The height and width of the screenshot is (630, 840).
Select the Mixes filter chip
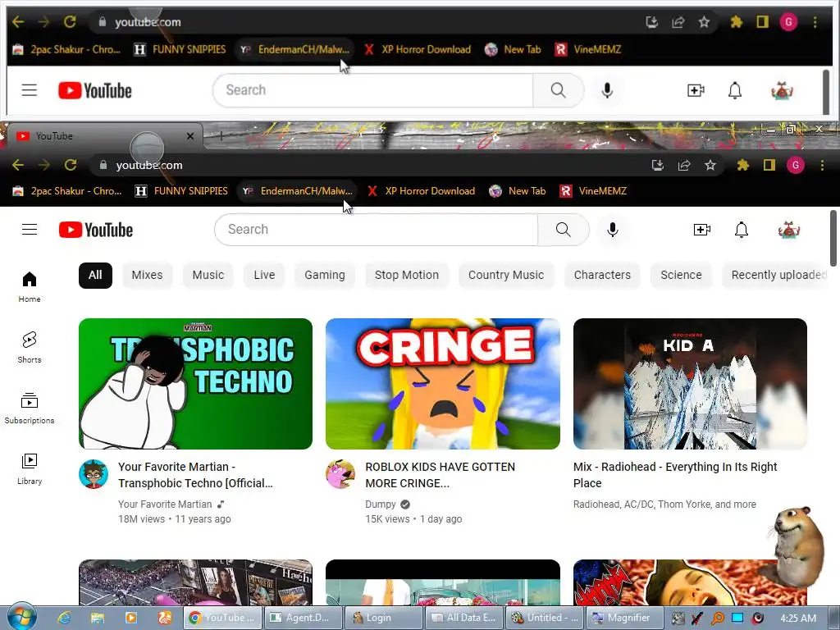(148, 276)
